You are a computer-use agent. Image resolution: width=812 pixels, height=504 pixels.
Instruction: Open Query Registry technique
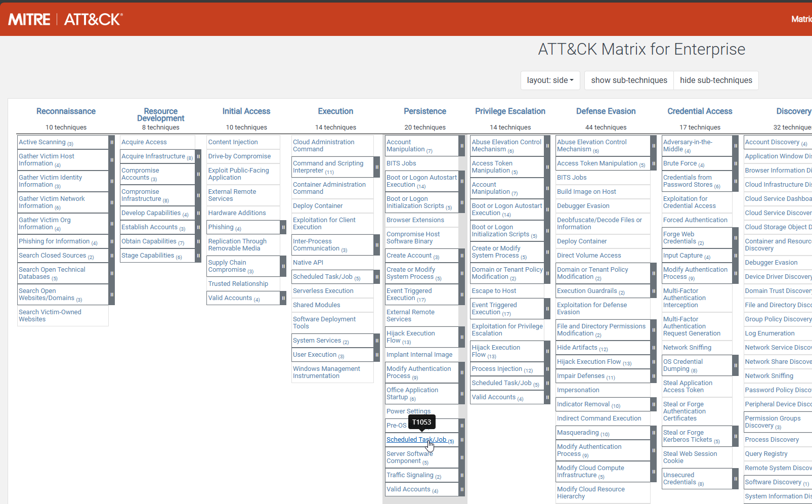766,454
